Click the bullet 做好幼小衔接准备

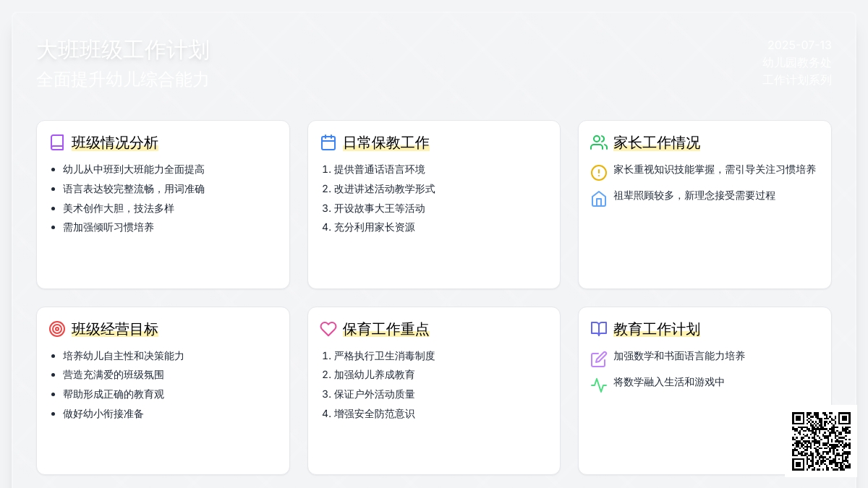point(103,414)
